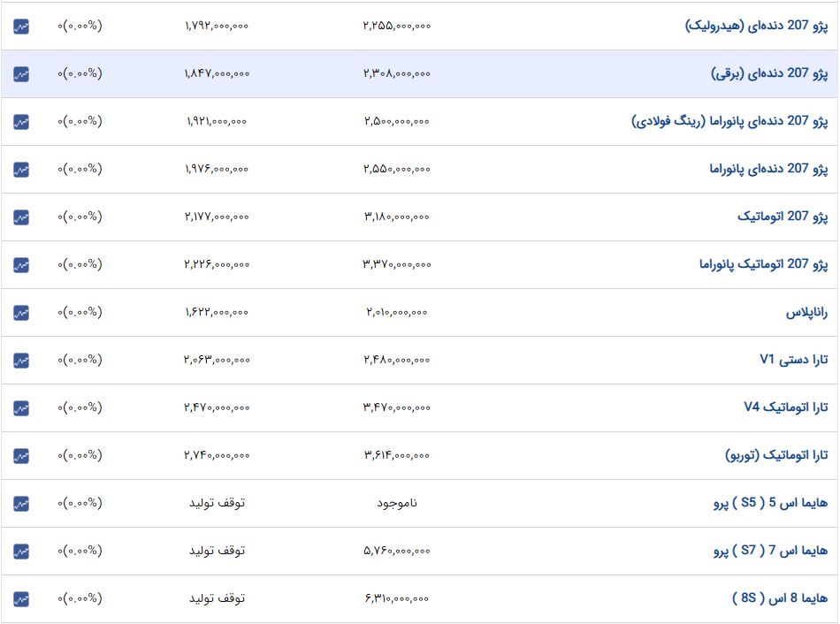The height and width of the screenshot is (624, 840).
Task: Select ناموجود in هایما S5 row
Action: pyautogui.click(x=396, y=503)
